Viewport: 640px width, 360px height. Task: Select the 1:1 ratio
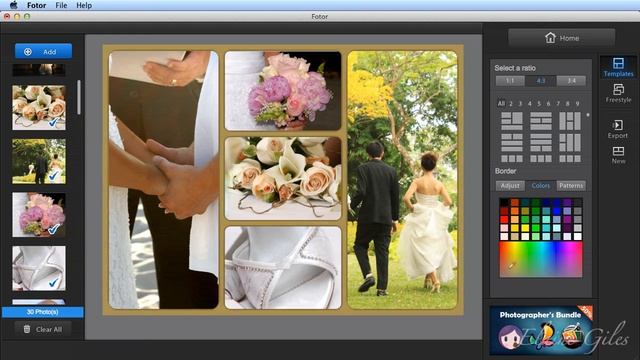click(x=510, y=81)
